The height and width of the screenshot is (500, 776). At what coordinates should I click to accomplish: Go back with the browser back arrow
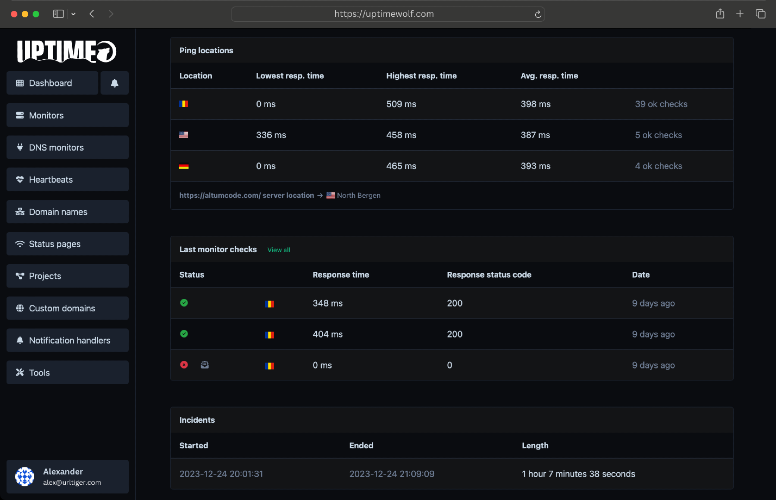tap(92, 14)
